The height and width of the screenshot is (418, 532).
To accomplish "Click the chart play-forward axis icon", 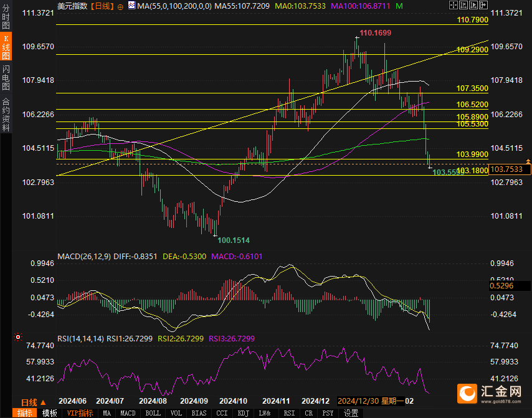I will pos(473,5).
